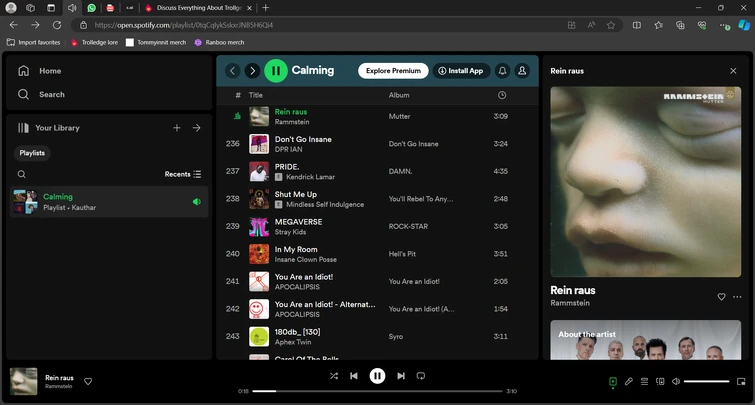755x405 pixels.
Task: Open a new browser tab
Action: click(265, 8)
